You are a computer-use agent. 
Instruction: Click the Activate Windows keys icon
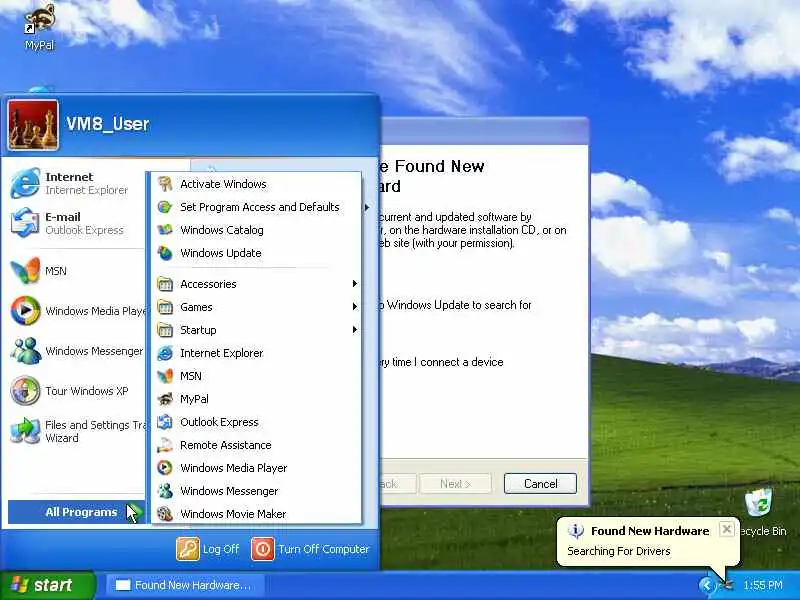coord(165,184)
